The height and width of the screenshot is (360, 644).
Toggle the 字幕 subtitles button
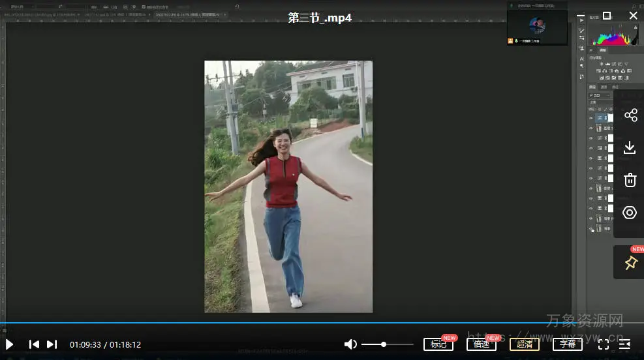click(568, 344)
